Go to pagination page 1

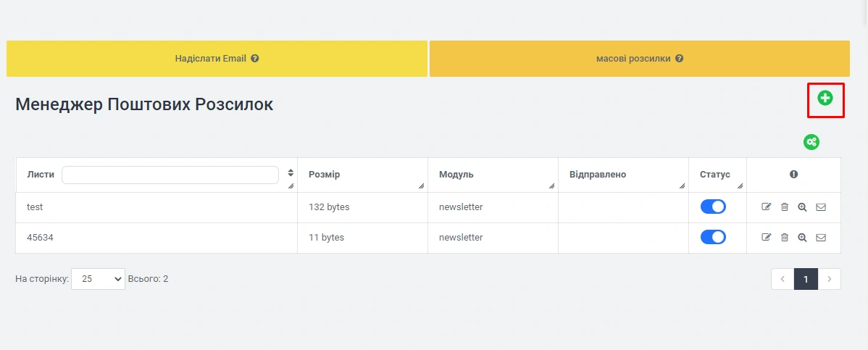pos(806,279)
